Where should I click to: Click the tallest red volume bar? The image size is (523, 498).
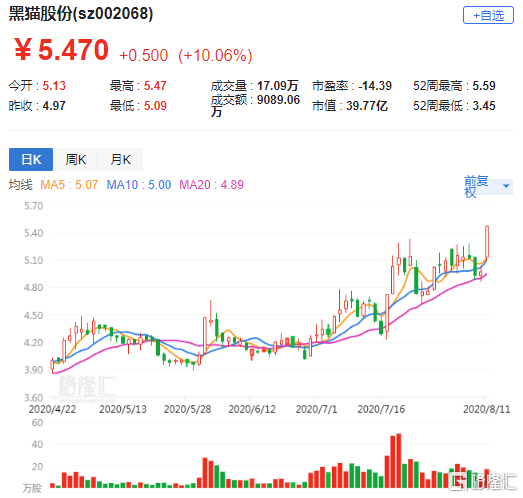coord(399,461)
